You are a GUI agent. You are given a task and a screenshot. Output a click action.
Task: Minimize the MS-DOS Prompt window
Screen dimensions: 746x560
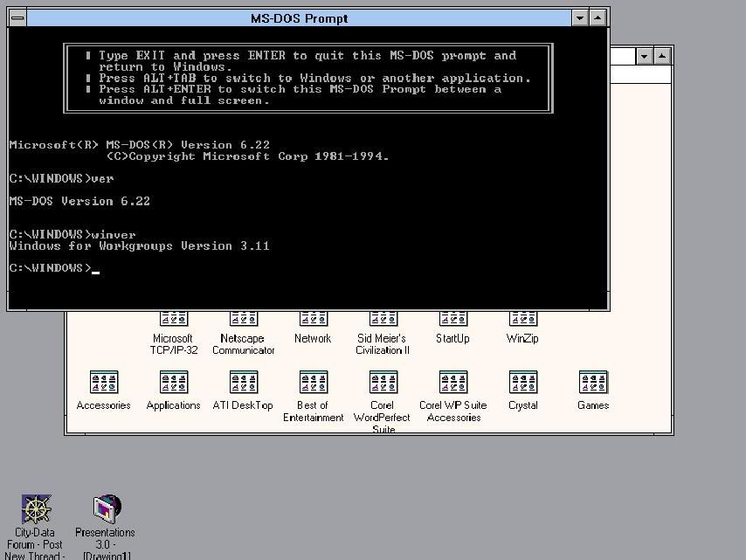(580, 18)
